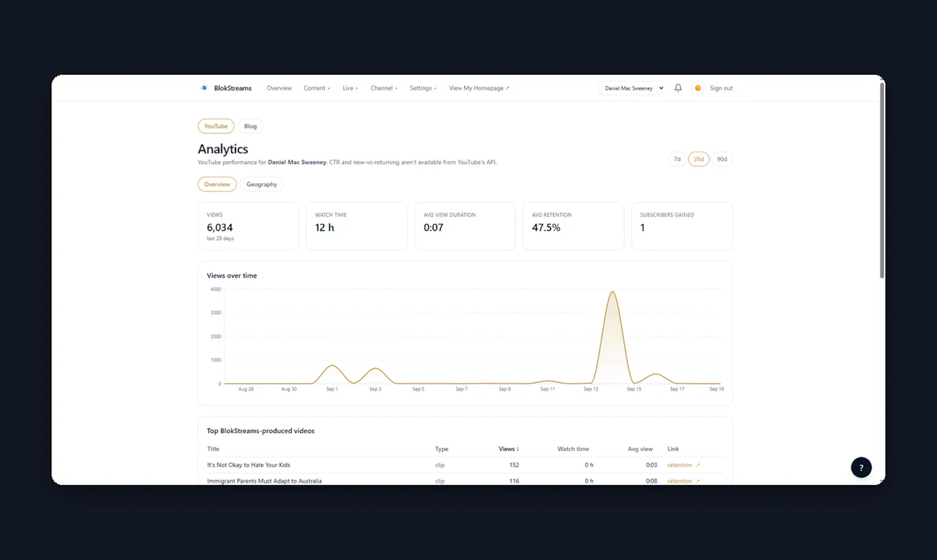Click the orange profile avatar icon
The image size is (937, 560).
click(697, 88)
